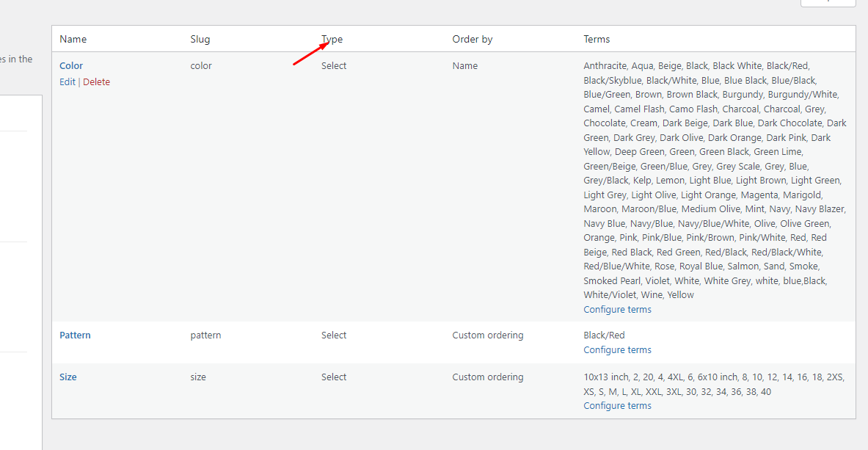Viewport: 868px width, 450px height.
Task: Open the Pattern attribute link
Action: click(x=75, y=335)
